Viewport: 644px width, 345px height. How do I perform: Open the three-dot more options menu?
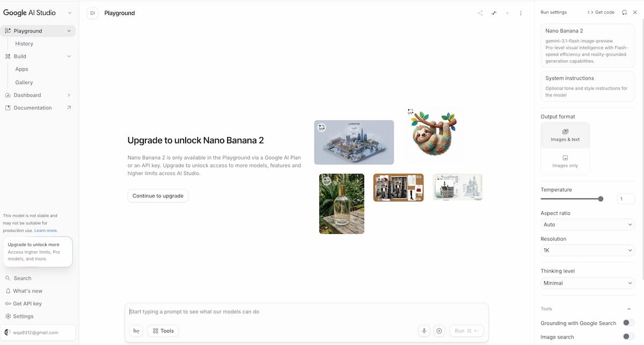coord(521,13)
